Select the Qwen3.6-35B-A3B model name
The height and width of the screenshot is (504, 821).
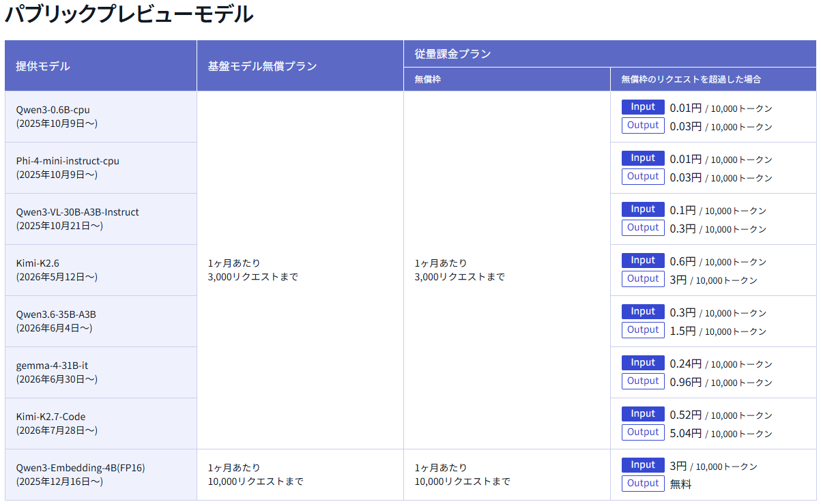pyautogui.click(x=56, y=314)
